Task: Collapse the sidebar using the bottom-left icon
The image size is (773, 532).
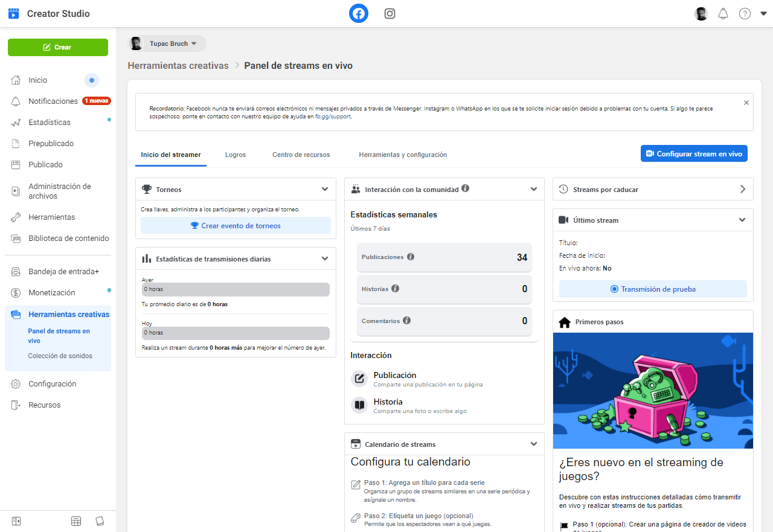Action: point(16,521)
